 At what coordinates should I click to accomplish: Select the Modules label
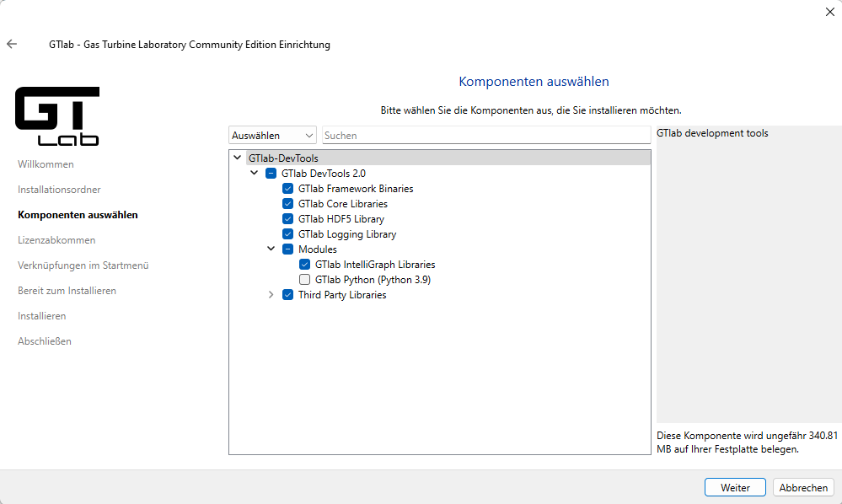[318, 249]
